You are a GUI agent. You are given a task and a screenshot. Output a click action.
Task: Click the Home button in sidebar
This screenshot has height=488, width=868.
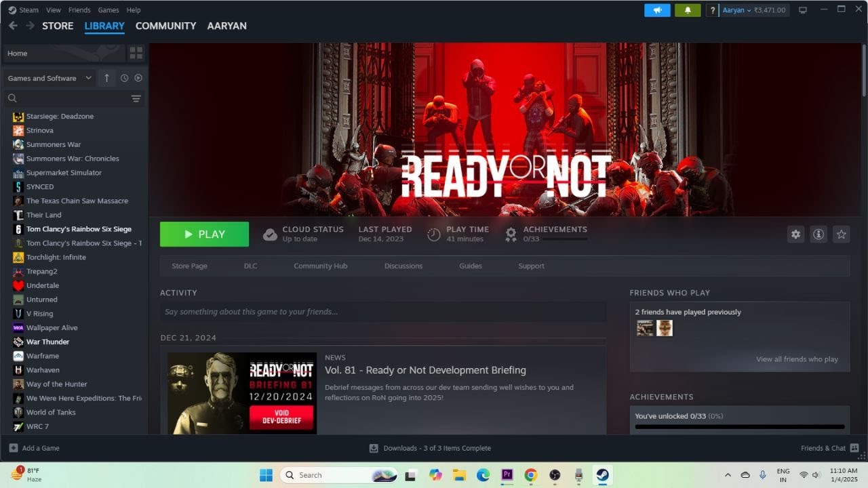click(x=64, y=53)
